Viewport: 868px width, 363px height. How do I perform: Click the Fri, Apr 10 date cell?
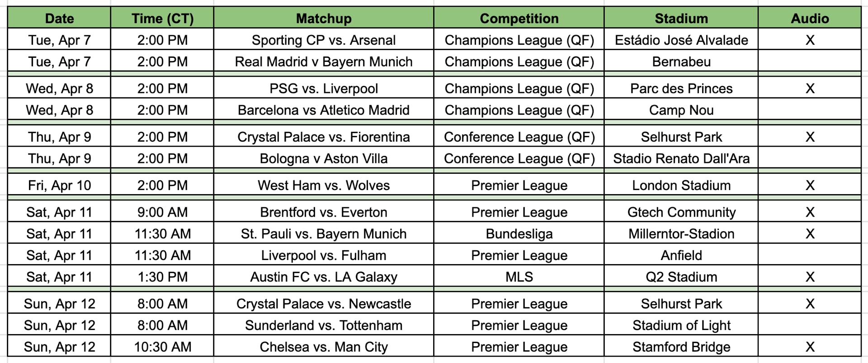point(59,185)
